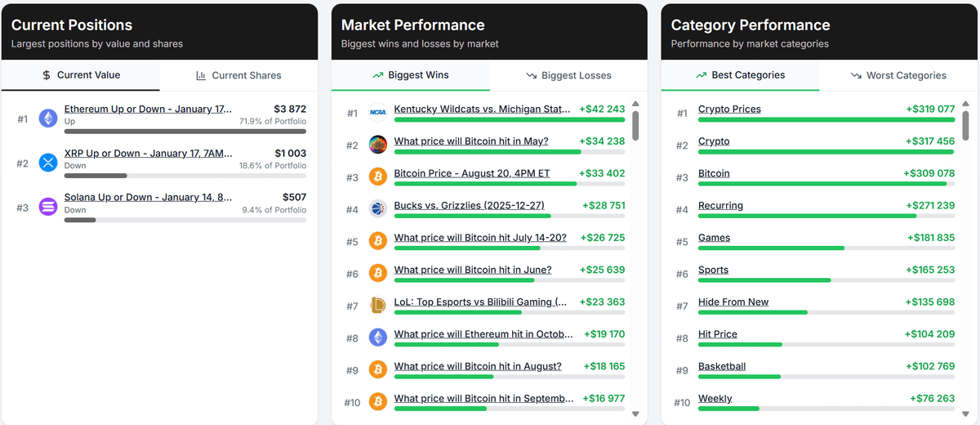
Task: Open the Recurring category
Action: pos(720,205)
